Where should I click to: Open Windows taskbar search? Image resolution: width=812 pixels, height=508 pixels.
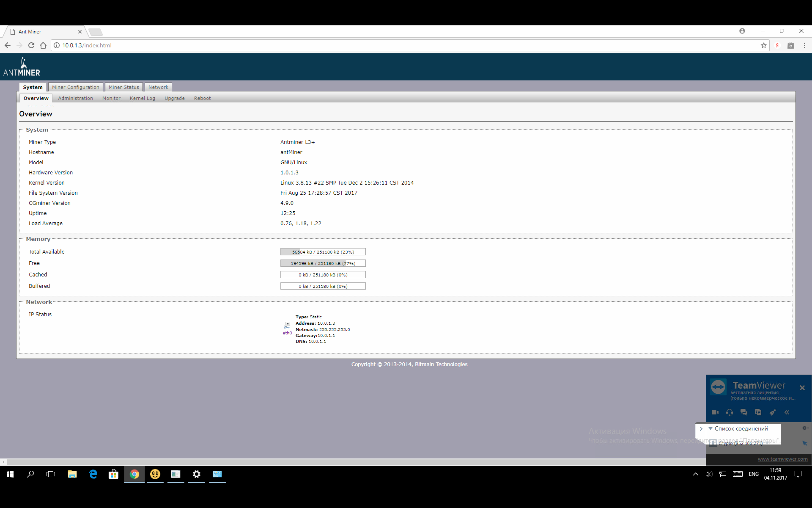[30, 474]
